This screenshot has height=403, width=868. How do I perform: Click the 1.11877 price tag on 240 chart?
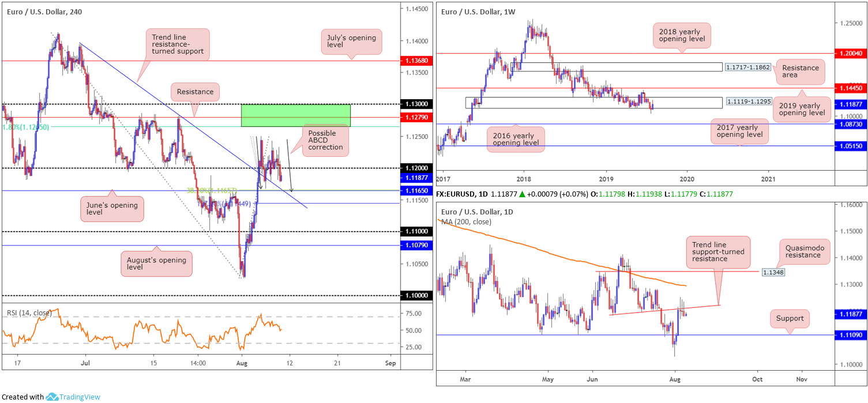pyautogui.click(x=416, y=177)
